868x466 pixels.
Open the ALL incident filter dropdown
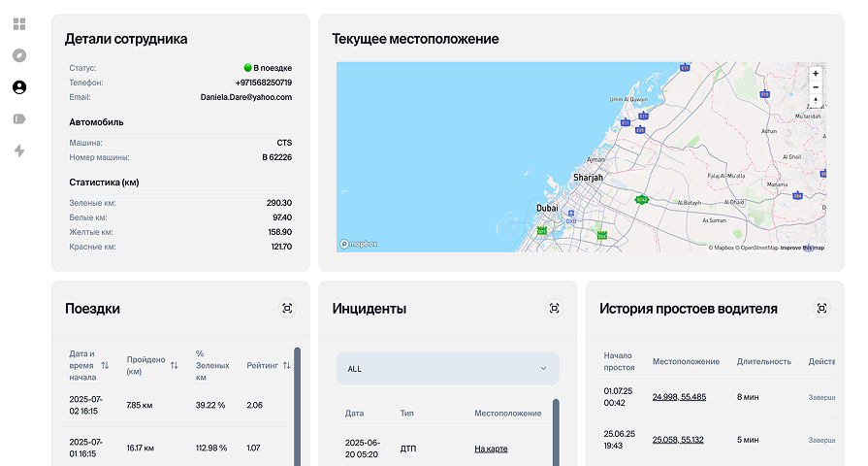click(447, 369)
